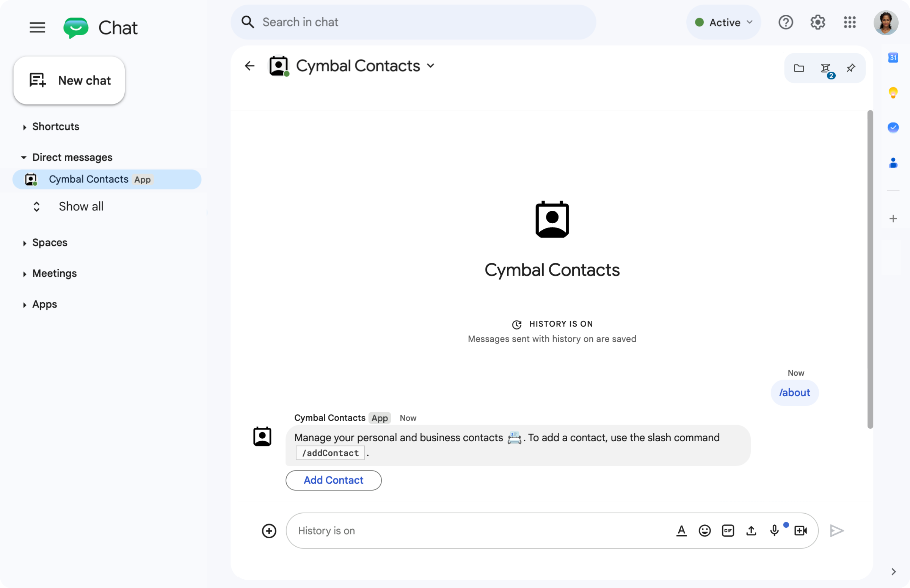Screen dimensions: 910x588
Task: Click the HISTORY IS ON label
Action: [x=561, y=324]
